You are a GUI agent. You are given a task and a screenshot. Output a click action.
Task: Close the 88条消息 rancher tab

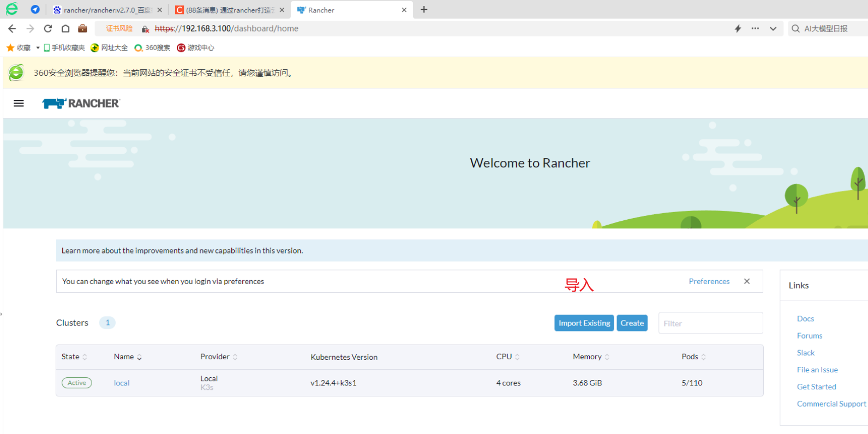pyautogui.click(x=282, y=10)
